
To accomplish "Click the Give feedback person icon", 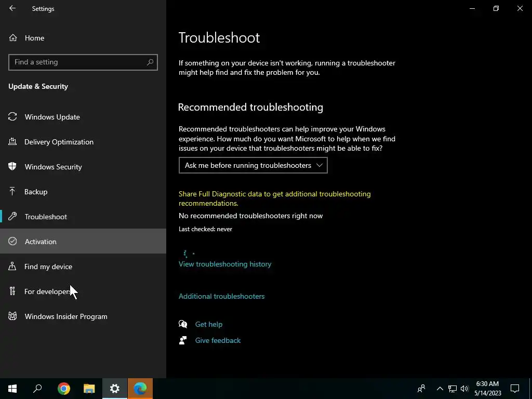I will tap(183, 340).
